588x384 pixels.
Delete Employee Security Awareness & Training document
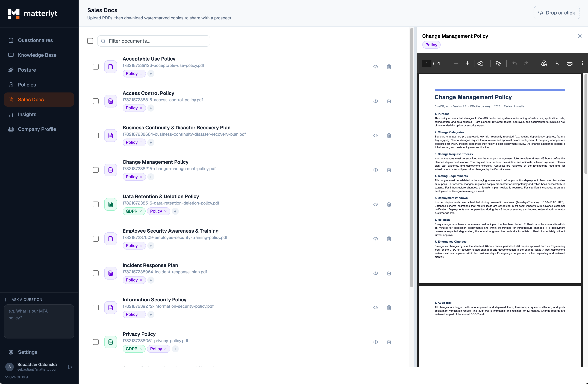(389, 239)
